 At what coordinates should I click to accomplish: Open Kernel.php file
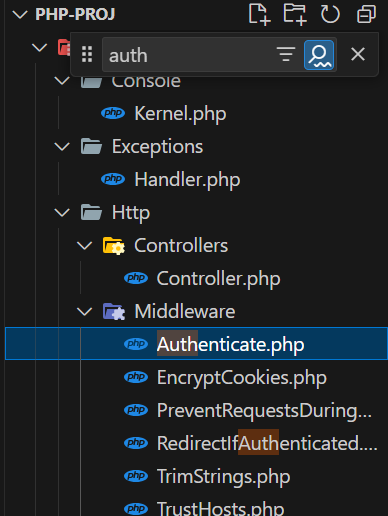point(180,114)
